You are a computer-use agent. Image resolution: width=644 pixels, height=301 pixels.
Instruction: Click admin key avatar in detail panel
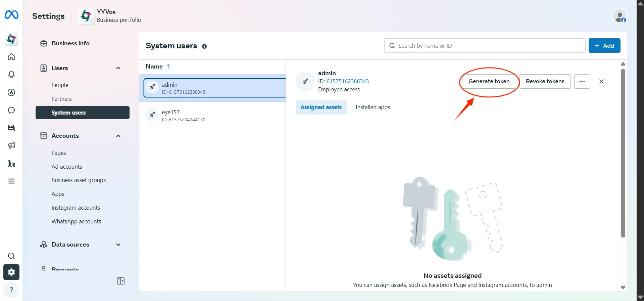click(x=305, y=81)
